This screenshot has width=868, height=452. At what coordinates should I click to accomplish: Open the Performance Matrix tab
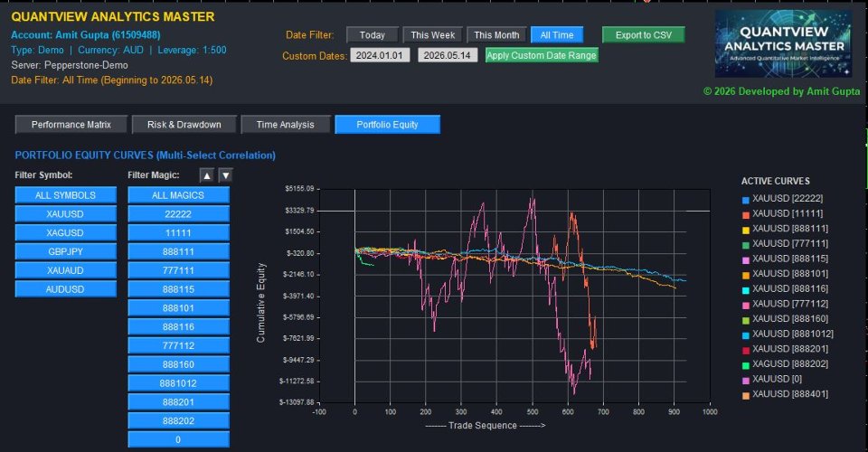pyautogui.click(x=71, y=125)
